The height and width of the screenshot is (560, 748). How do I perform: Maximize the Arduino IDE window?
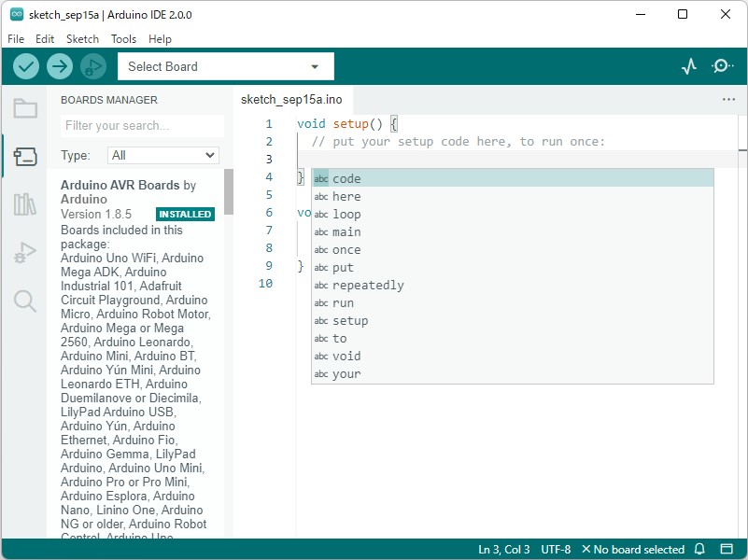click(683, 14)
